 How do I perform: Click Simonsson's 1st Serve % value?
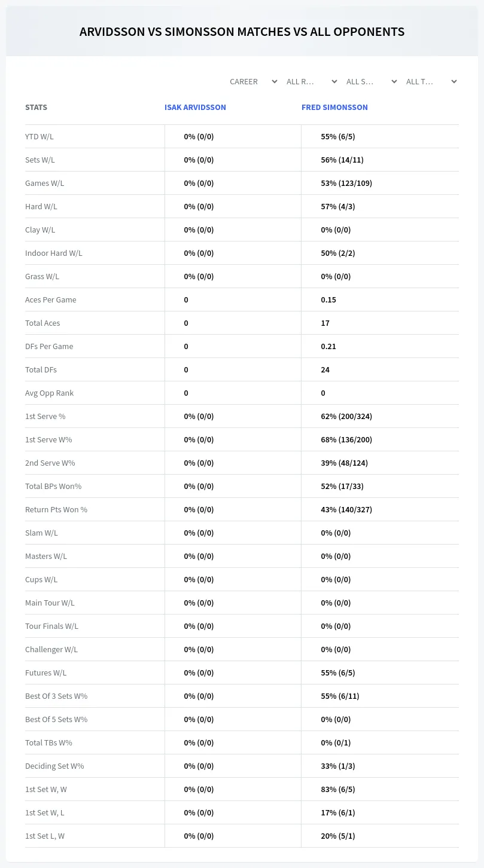pos(346,416)
